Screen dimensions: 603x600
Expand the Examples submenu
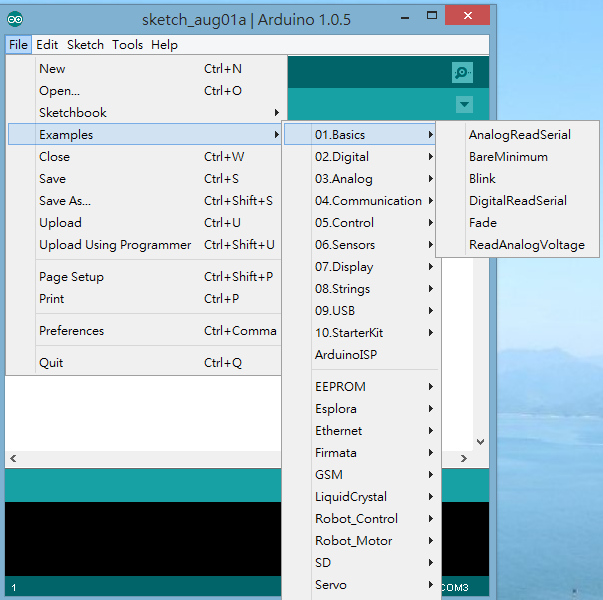click(x=145, y=135)
